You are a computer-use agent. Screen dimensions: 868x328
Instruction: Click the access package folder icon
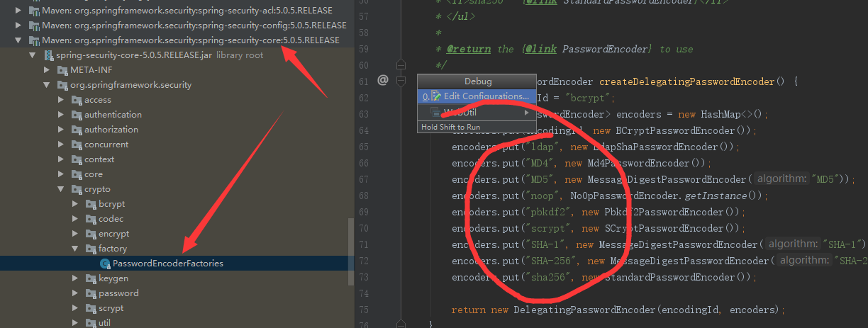pyautogui.click(x=77, y=100)
